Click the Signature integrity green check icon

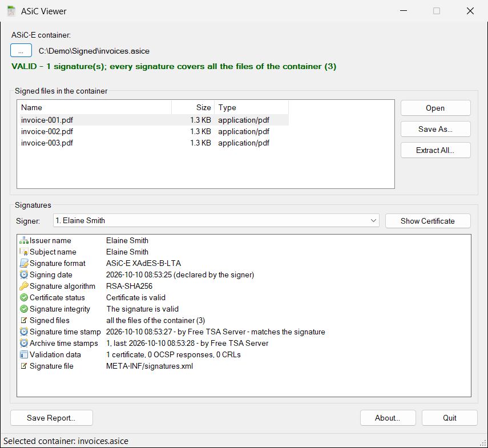(x=24, y=309)
